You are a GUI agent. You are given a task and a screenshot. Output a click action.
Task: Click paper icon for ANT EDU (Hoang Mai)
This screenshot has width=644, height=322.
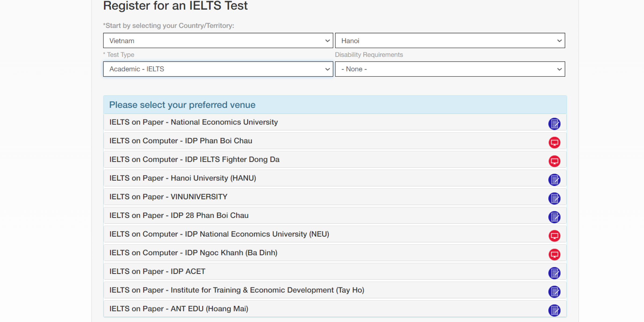554,310
